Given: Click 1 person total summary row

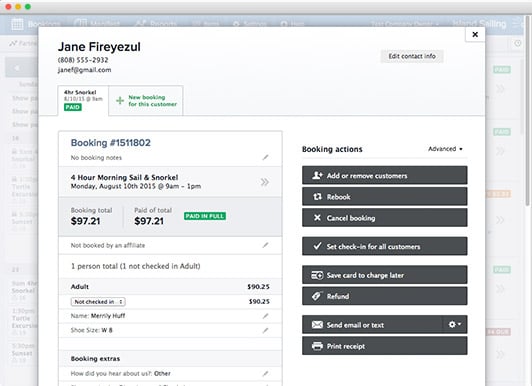Looking at the screenshot, I should pos(170,266).
